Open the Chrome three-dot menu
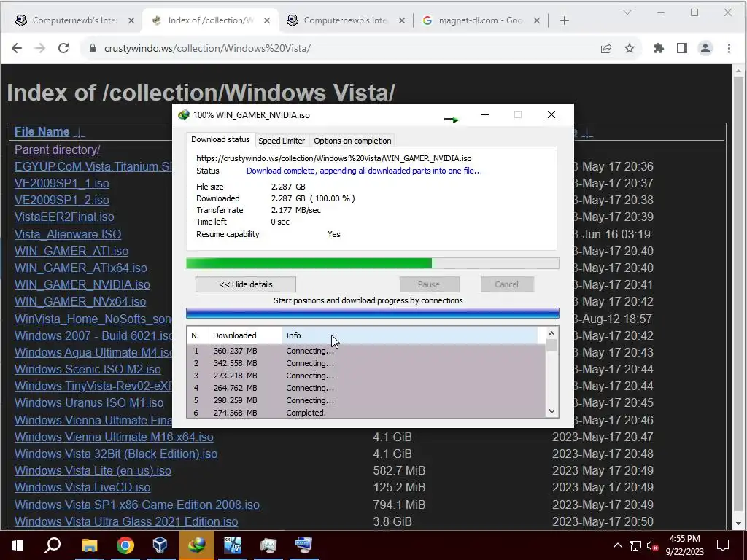This screenshot has height=560, width=747. (x=729, y=48)
